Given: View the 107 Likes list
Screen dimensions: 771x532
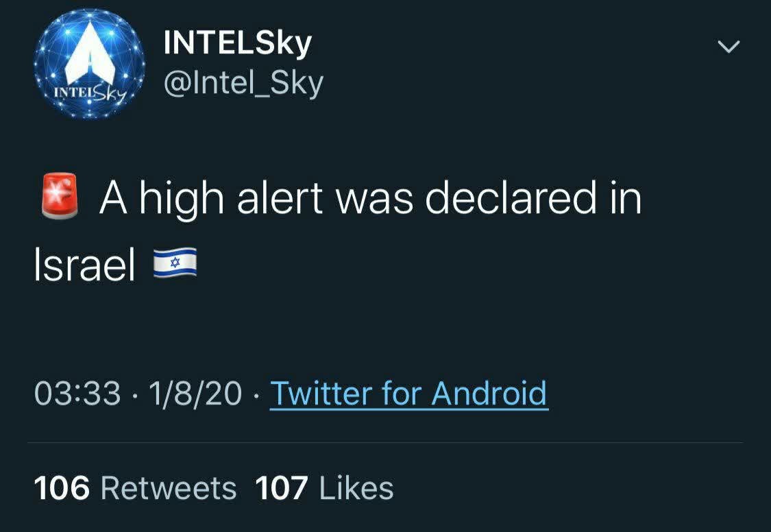Looking at the screenshot, I should [x=325, y=488].
